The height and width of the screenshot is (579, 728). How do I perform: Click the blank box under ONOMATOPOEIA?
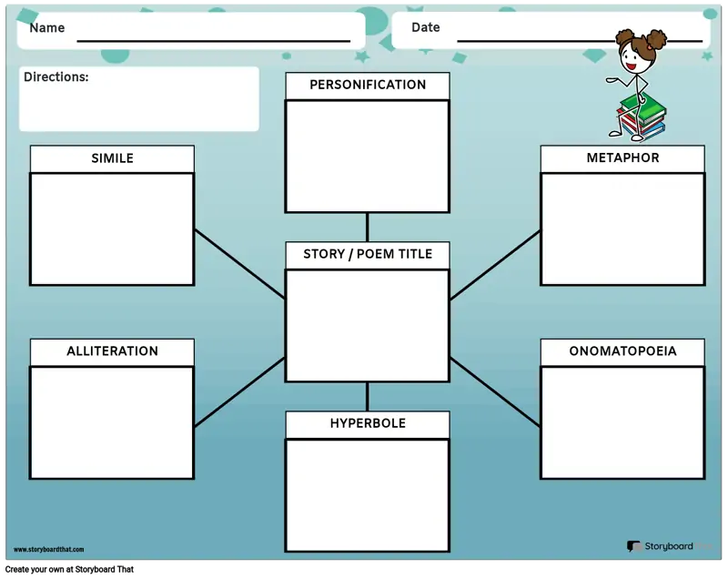pos(622,423)
